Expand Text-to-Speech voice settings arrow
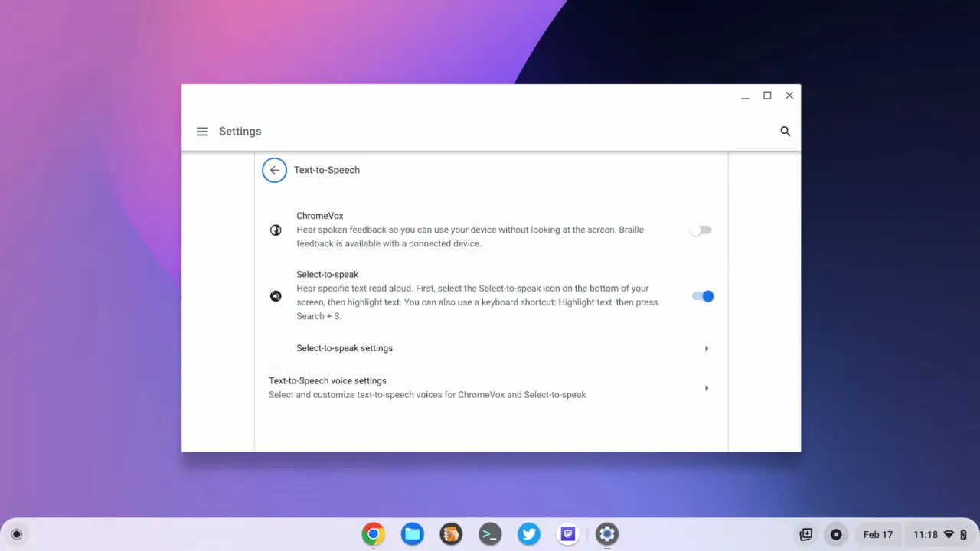Image resolution: width=980 pixels, height=551 pixels. [x=706, y=388]
